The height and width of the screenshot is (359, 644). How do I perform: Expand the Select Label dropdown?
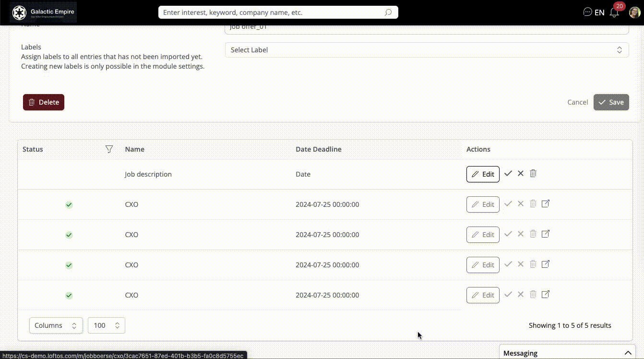point(427,50)
